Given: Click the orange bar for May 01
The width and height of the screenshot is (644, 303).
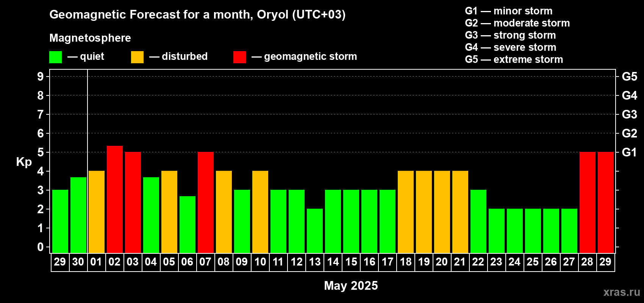Looking at the screenshot, I should [x=97, y=212].
